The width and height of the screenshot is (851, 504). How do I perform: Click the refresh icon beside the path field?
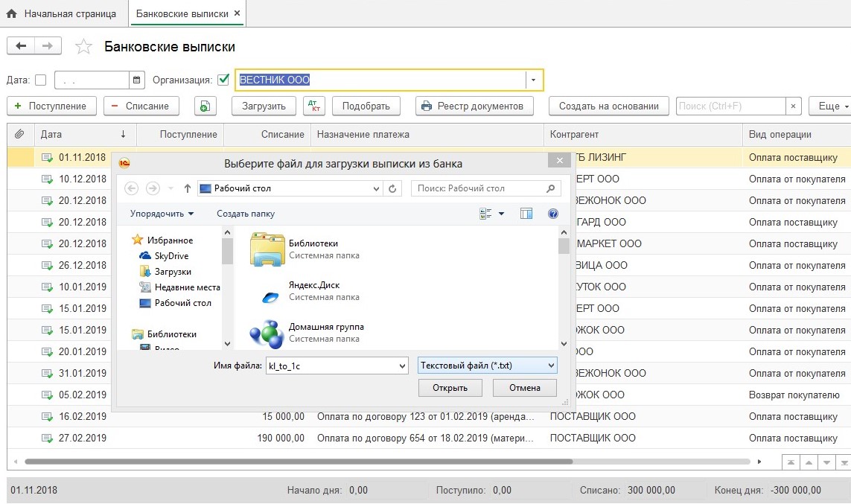click(x=393, y=188)
